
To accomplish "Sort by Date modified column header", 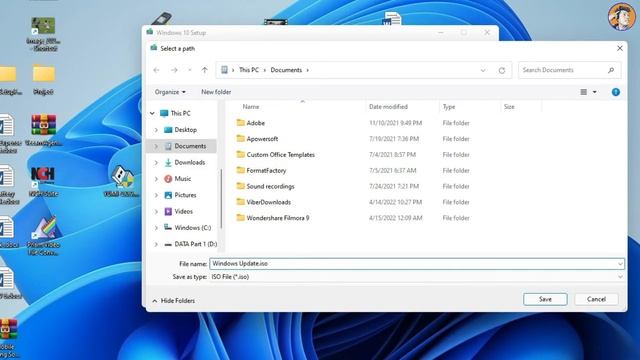I will coord(388,107).
